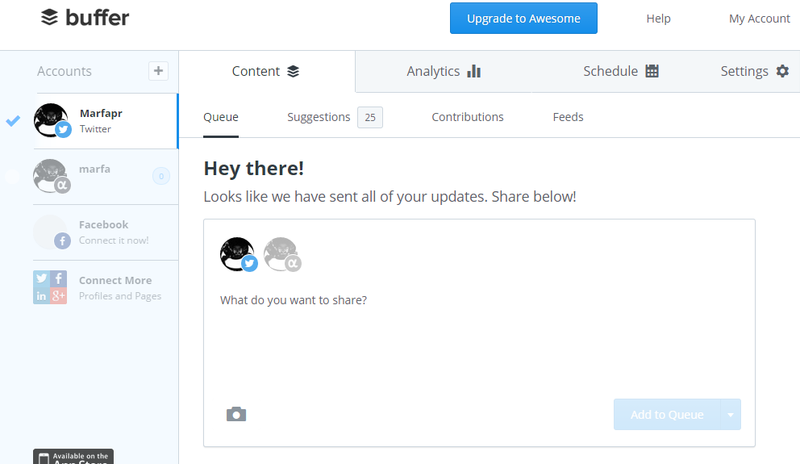Click the Available on the App Store badge
Screen dimensions: 800x464
73,456
